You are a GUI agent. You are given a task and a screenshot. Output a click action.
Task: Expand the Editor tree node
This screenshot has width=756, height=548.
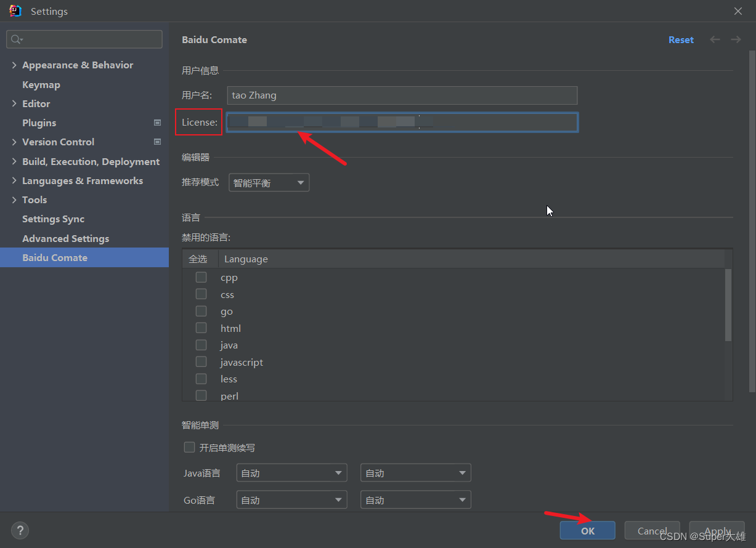[14, 103]
